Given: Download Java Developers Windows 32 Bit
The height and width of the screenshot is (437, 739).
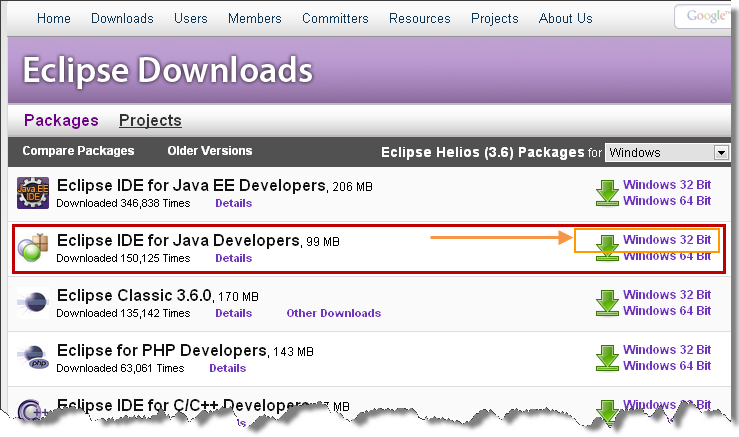Looking at the screenshot, I should [667, 239].
